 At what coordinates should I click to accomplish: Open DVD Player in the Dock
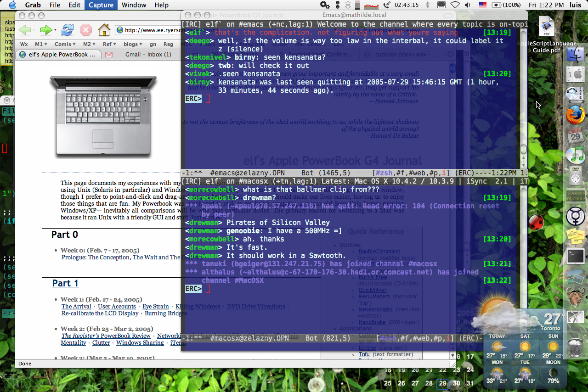(575, 175)
